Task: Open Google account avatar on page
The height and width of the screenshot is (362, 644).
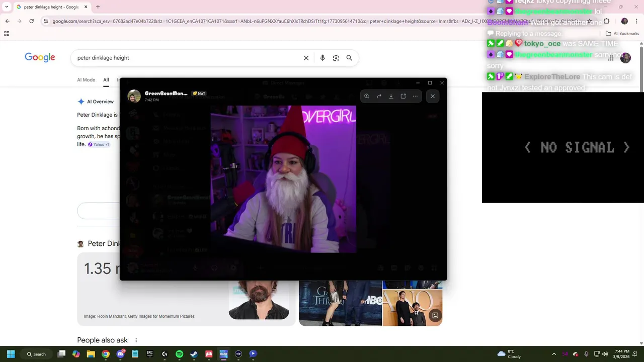Action: point(625,58)
